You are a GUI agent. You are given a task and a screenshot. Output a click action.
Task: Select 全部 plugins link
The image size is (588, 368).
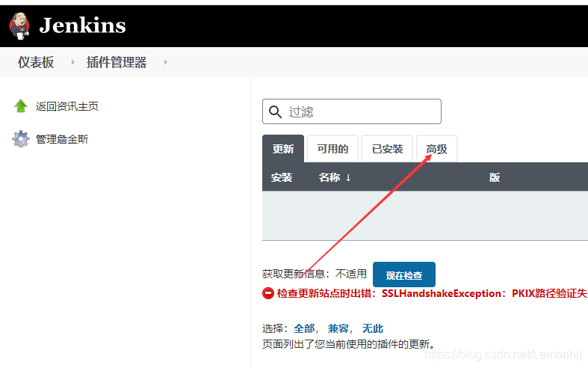(304, 328)
